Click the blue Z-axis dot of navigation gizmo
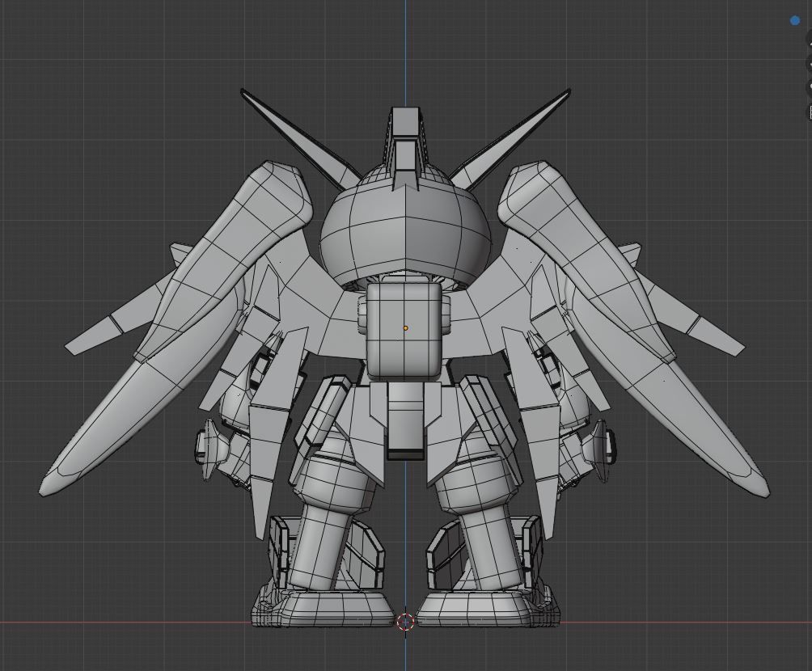This screenshot has height=671, width=812. pyautogui.click(x=795, y=21)
